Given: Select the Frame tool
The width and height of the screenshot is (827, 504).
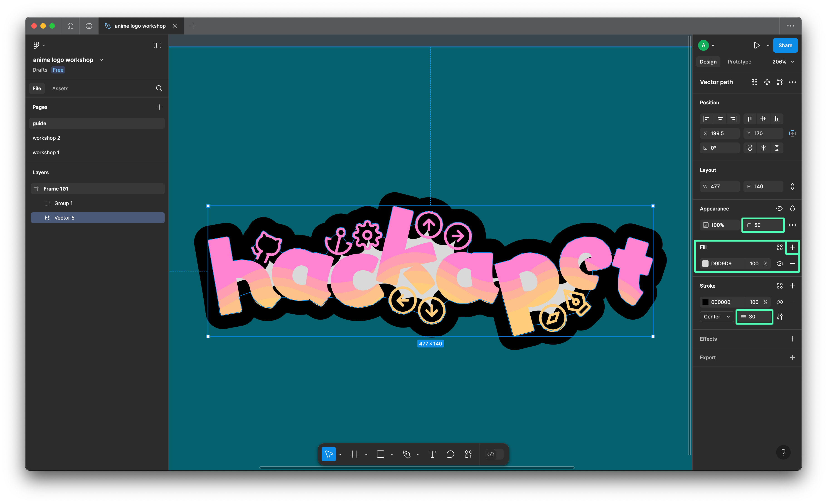Looking at the screenshot, I should point(354,454).
